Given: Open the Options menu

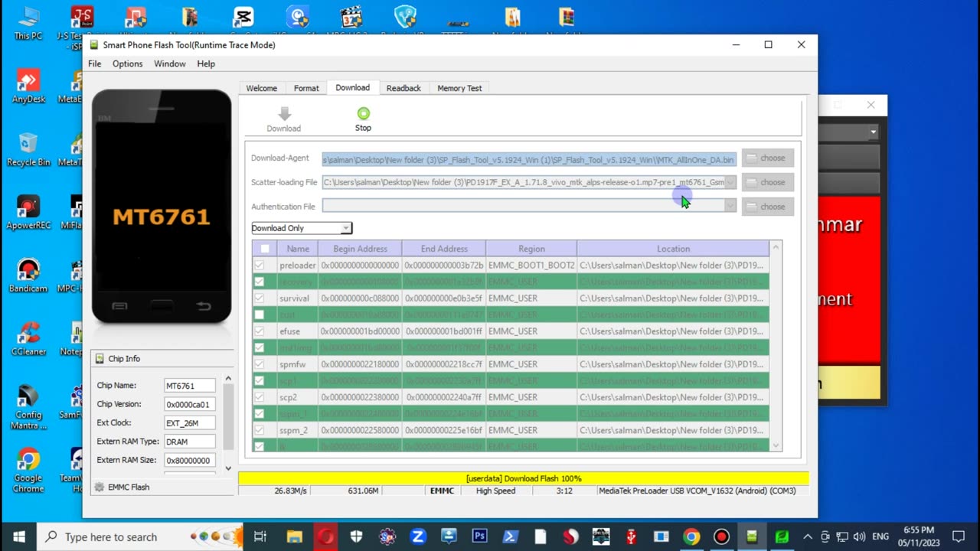Looking at the screenshot, I should click(127, 64).
